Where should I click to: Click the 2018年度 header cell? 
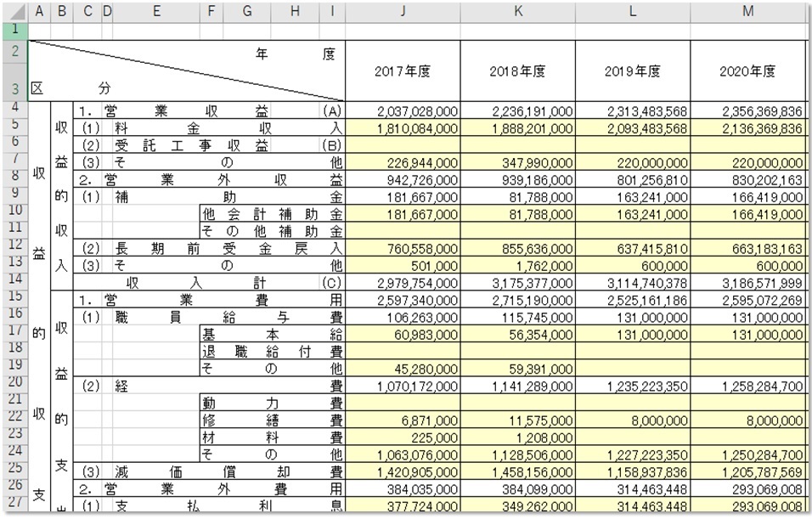[x=518, y=71]
